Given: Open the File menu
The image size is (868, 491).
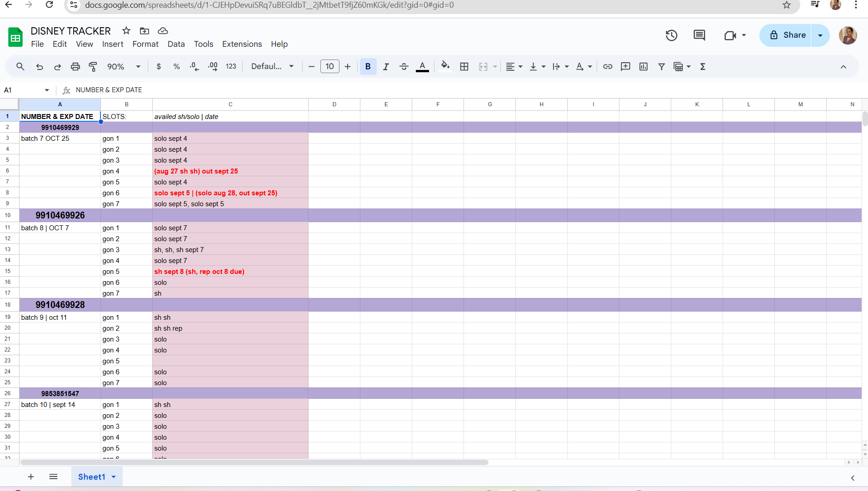Looking at the screenshot, I should pyautogui.click(x=37, y=44).
